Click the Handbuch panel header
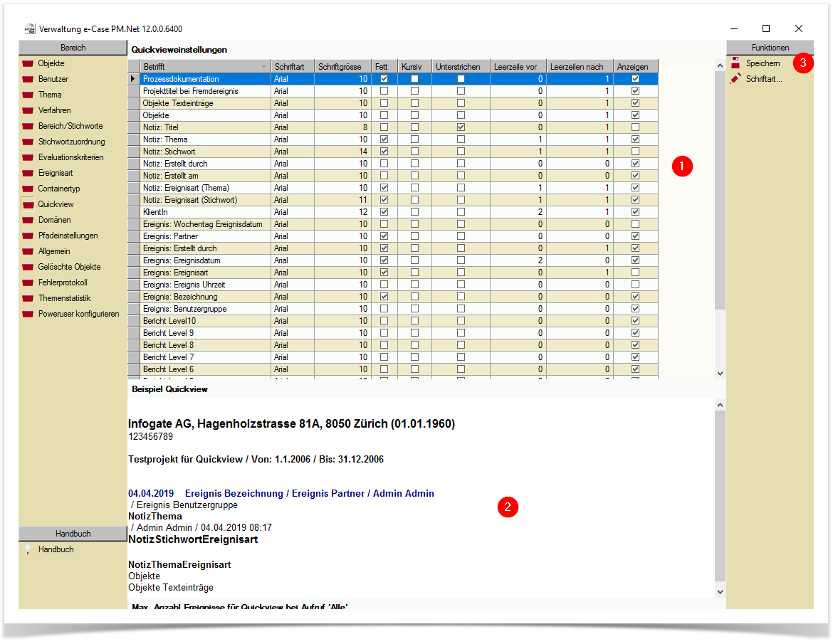Viewport: 838px width, 644px height. [73, 534]
